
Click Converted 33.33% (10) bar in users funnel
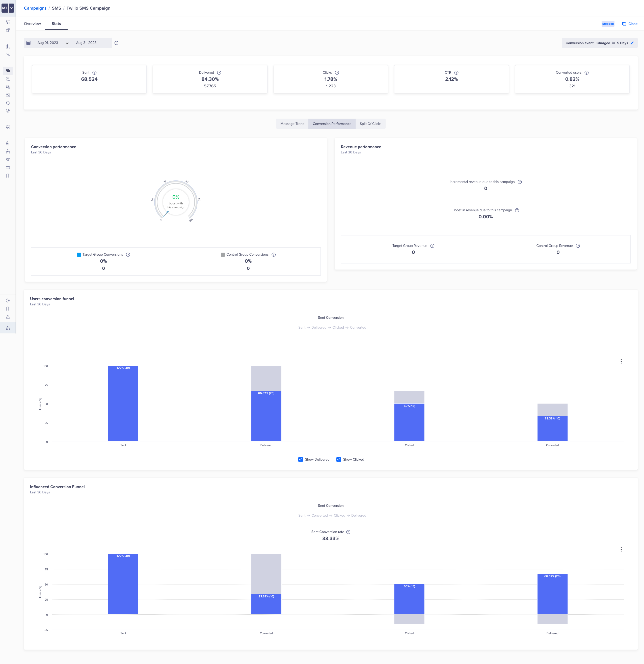point(553,429)
